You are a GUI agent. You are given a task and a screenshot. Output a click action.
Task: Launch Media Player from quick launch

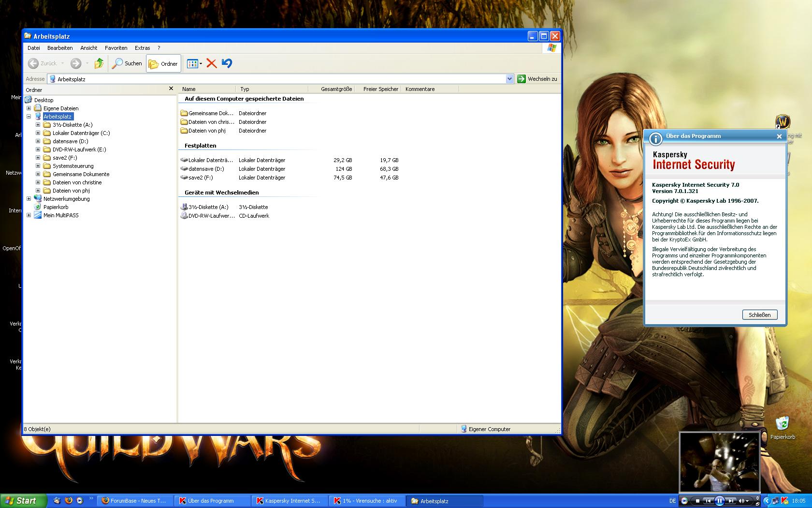pyautogui.click(x=80, y=501)
